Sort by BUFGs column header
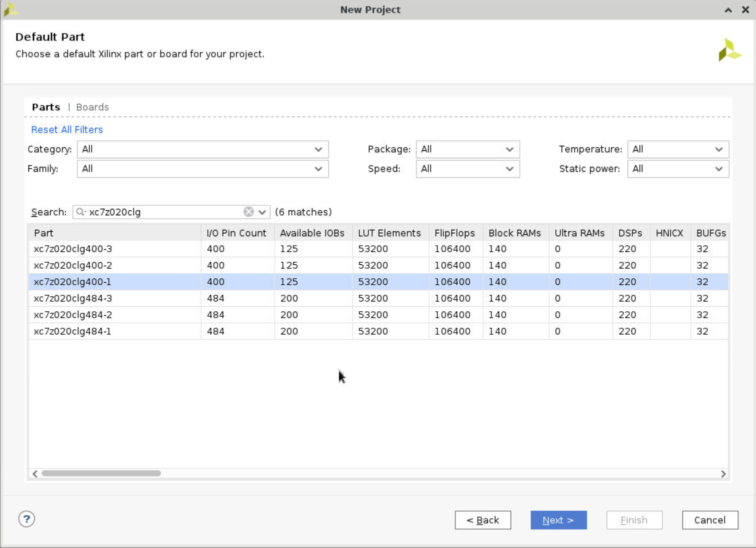Viewport: 756px width, 548px height. point(709,233)
